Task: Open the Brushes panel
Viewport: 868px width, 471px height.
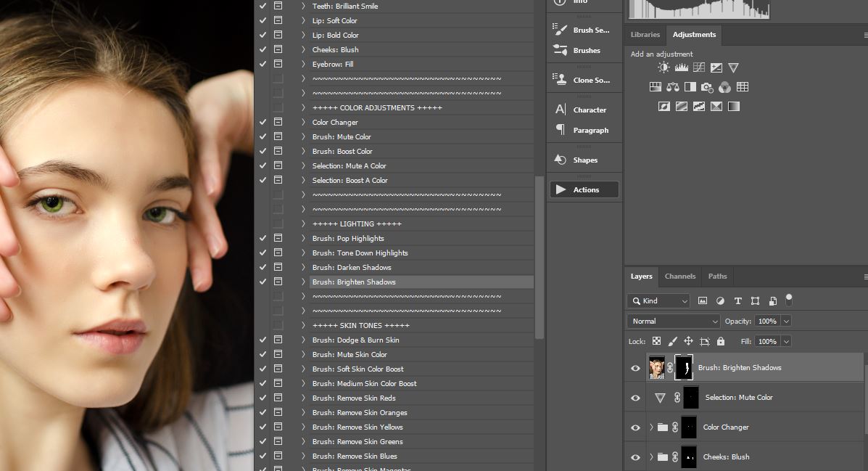Action: (x=584, y=50)
